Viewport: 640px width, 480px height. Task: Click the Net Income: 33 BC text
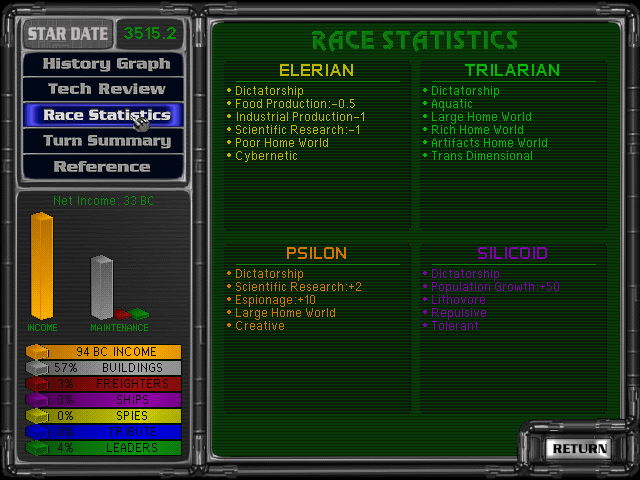pos(104,201)
